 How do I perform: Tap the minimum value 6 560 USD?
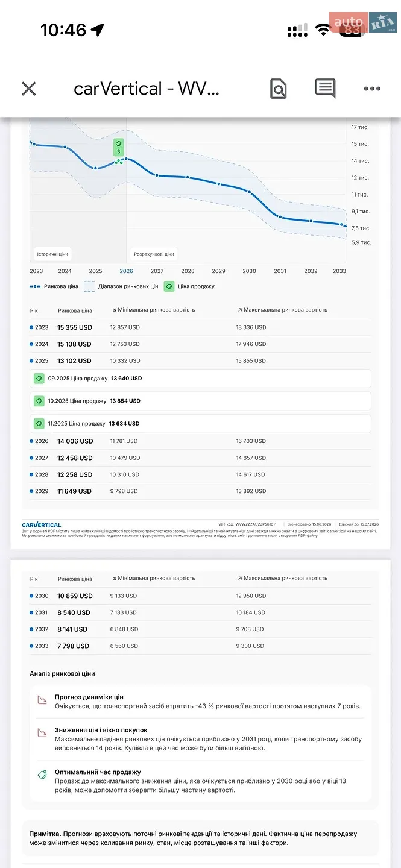(x=124, y=646)
